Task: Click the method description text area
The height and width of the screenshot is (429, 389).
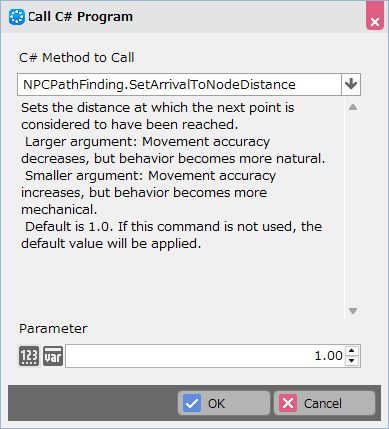Action: coord(181,208)
